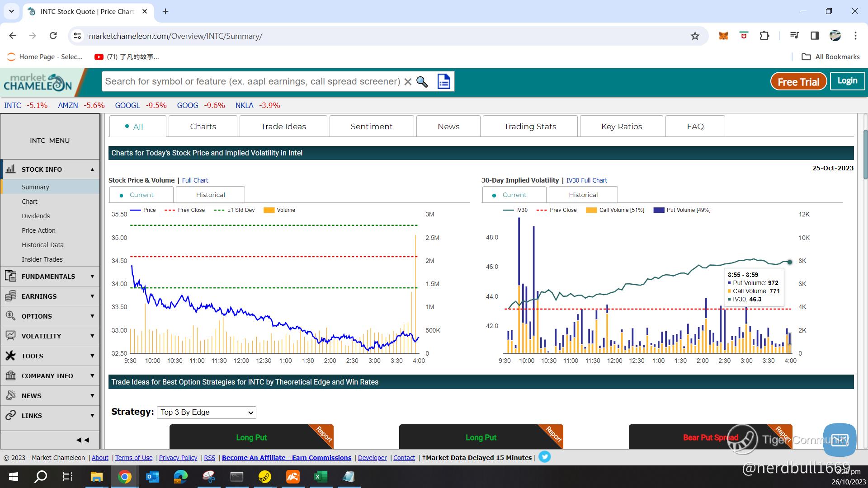Open the MetaMask fox extension icon

(723, 36)
